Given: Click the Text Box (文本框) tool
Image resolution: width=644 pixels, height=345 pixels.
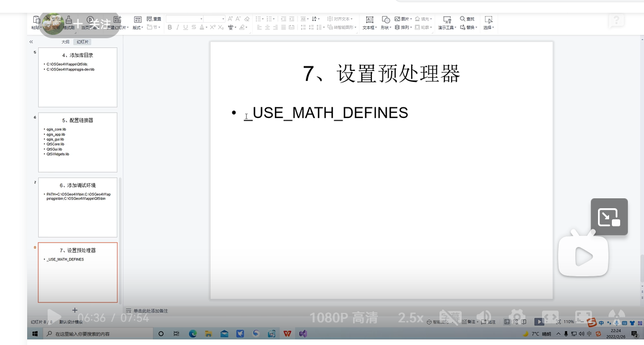Looking at the screenshot, I should coord(369,23).
